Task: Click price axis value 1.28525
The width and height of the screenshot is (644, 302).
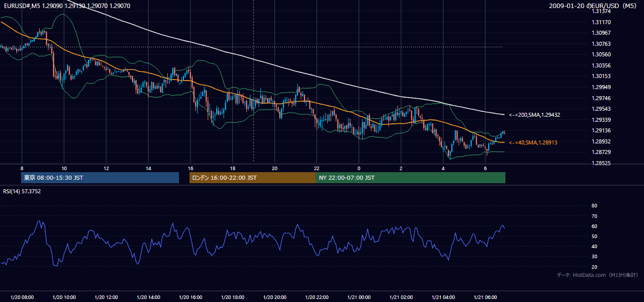Action: [x=601, y=163]
